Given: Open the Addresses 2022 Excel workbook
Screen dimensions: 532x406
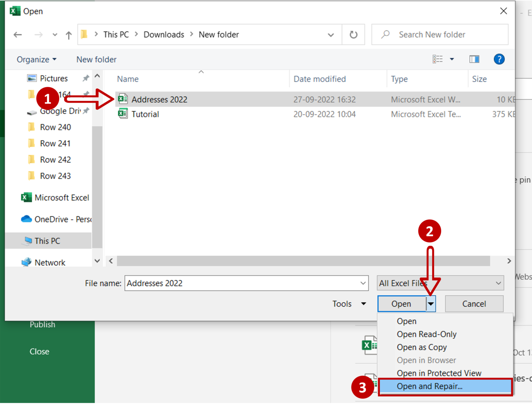Looking at the screenshot, I should point(159,99).
